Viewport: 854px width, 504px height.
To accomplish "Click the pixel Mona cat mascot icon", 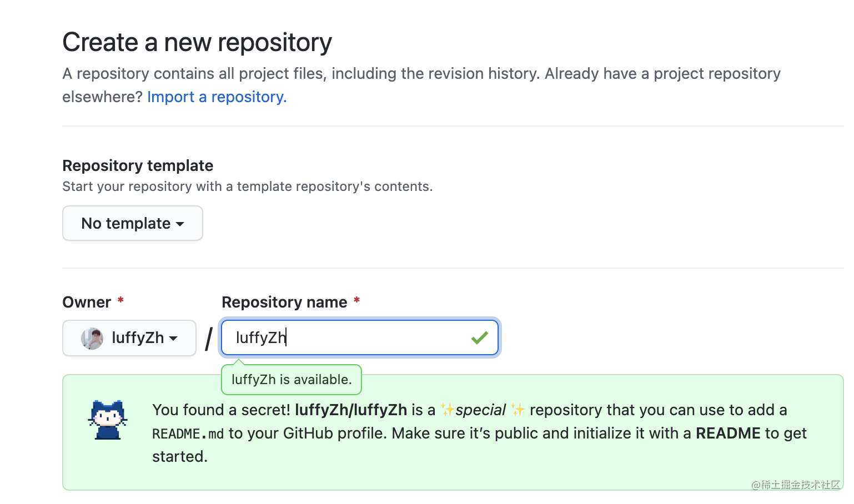I will coord(108,420).
